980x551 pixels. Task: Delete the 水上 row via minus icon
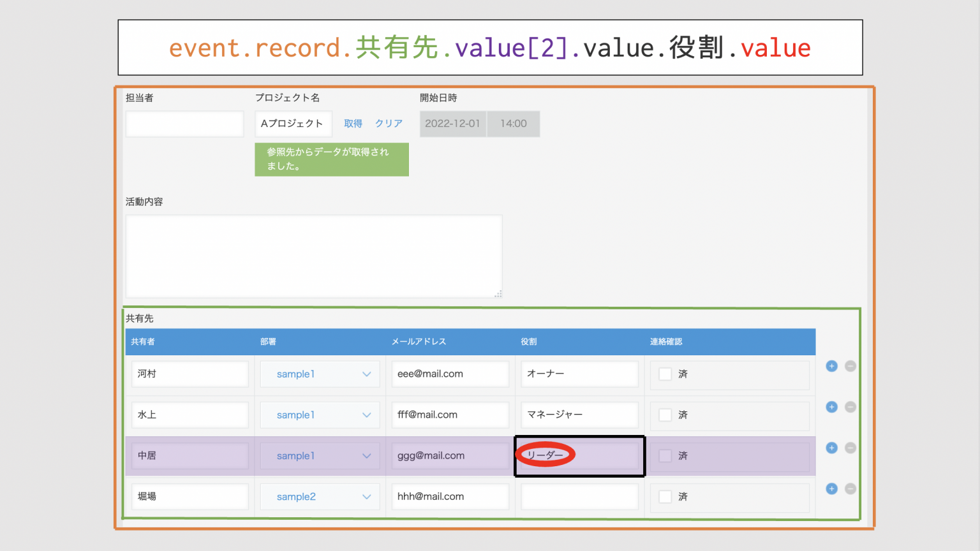(850, 407)
